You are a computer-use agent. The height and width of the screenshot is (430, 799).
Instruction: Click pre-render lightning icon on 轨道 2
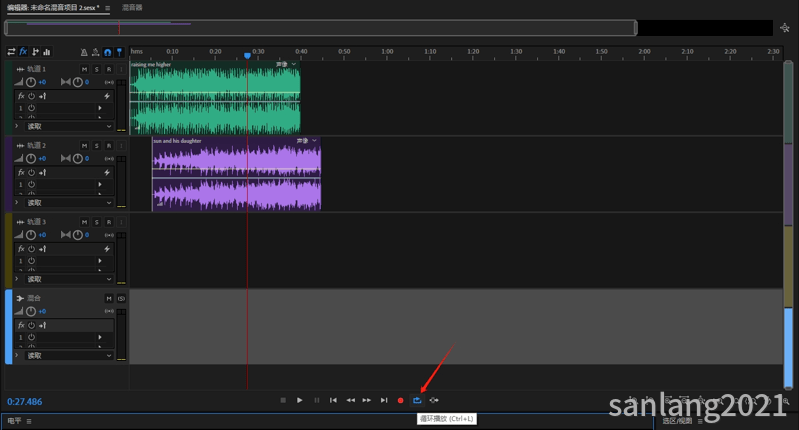[107, 172]
